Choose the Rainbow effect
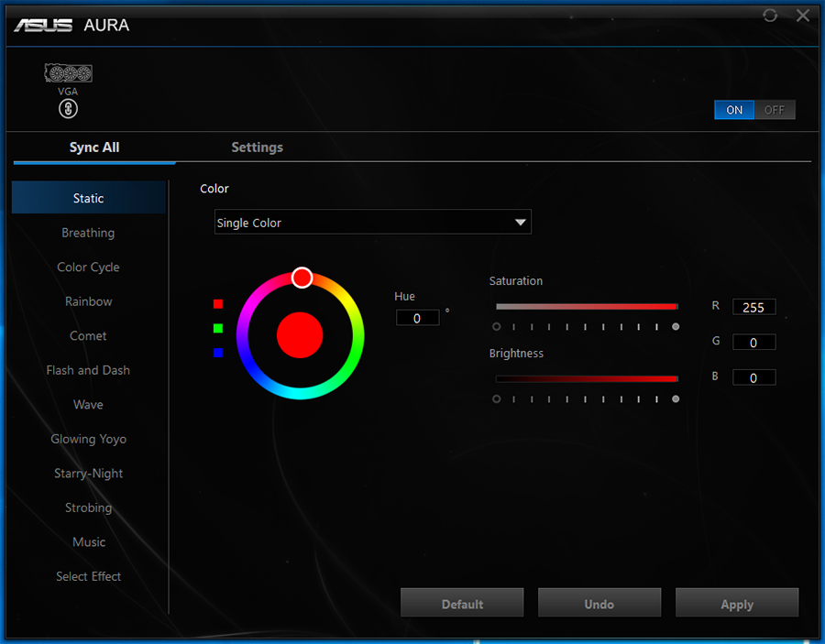The image size is (825, 644). [88, 301]
